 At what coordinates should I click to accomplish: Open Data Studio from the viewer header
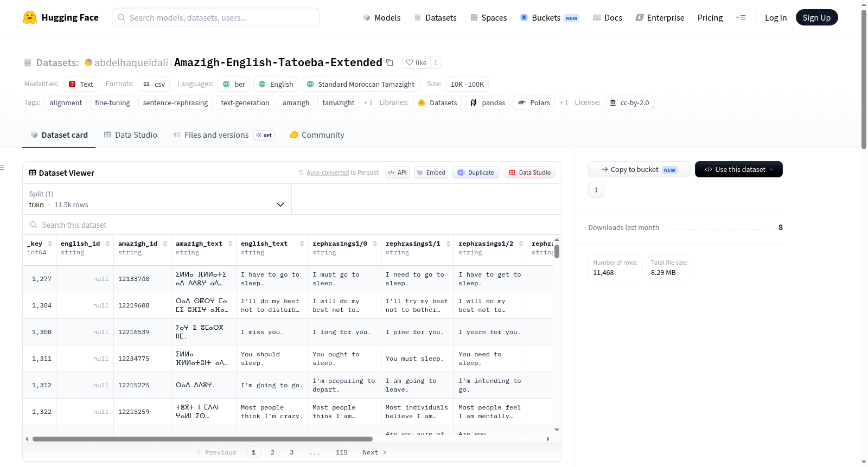pos(529,172)
